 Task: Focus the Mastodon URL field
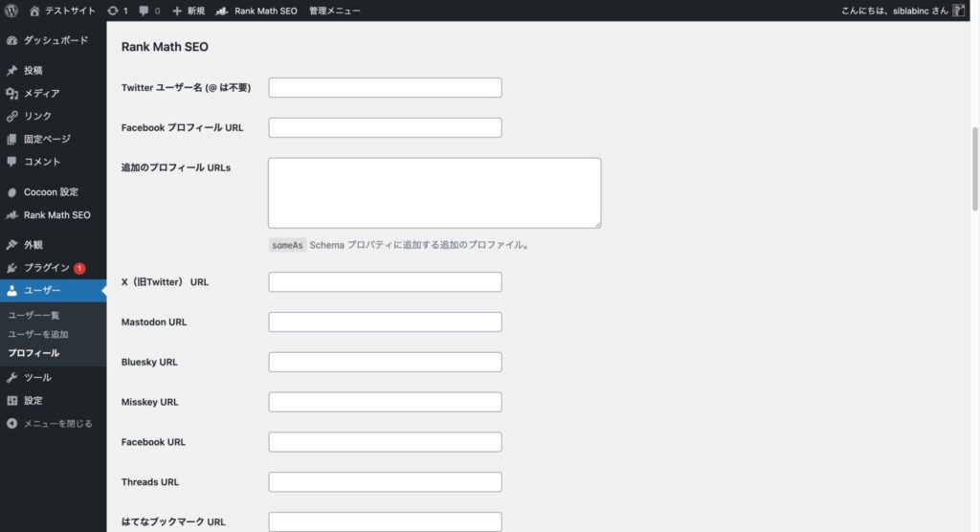click(x=385, y=321)
